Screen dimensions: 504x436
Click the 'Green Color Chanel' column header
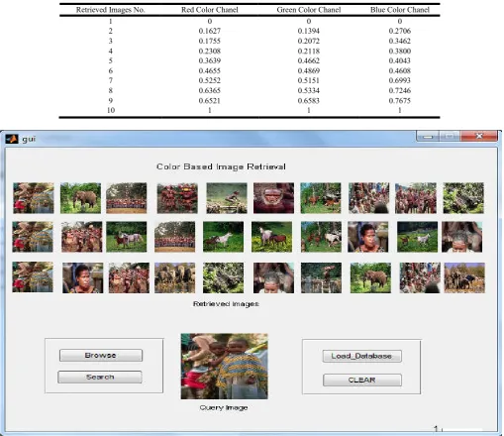[309, 10]
